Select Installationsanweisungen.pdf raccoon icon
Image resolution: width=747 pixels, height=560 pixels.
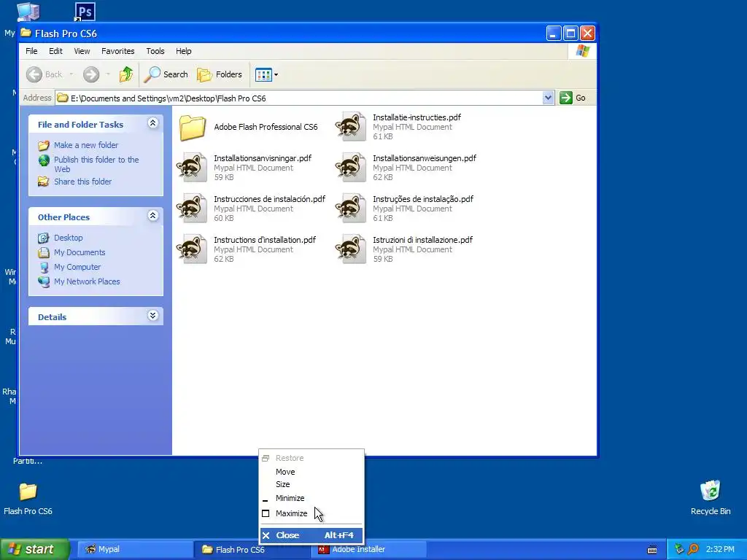click(351, 168)
